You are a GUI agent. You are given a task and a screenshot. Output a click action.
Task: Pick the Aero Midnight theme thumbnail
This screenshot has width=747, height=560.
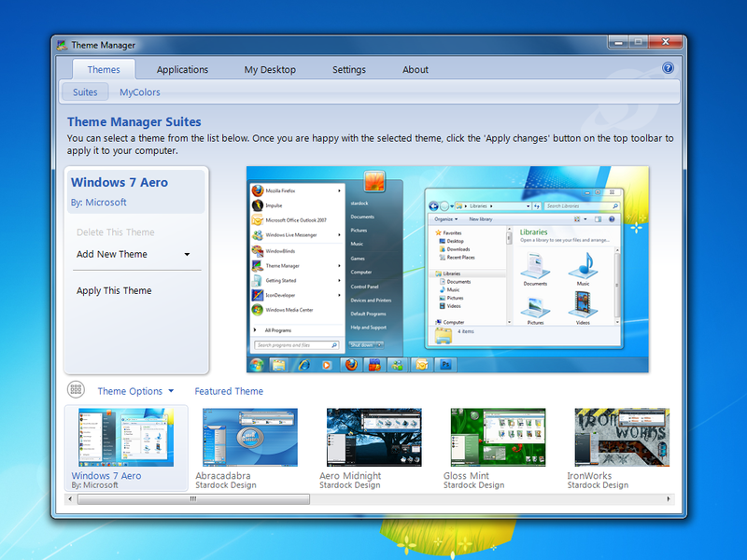(x=374, y=437)
